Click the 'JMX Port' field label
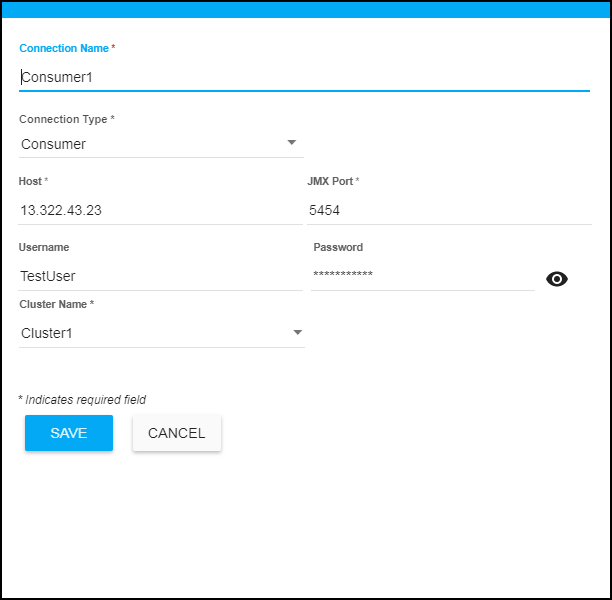Screen dimensions: 612x600 pos(330,182)
